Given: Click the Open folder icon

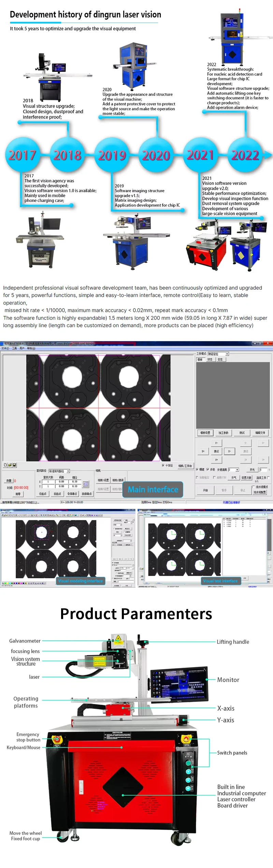Looking at the screenshot, I should 10,465.
